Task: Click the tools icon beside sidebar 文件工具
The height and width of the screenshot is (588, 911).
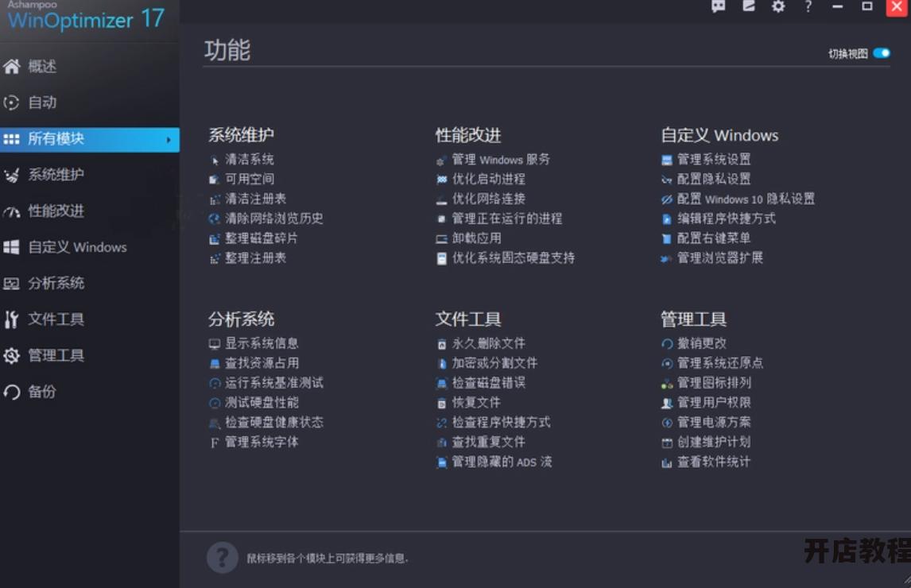Action: tap(12, 319)
